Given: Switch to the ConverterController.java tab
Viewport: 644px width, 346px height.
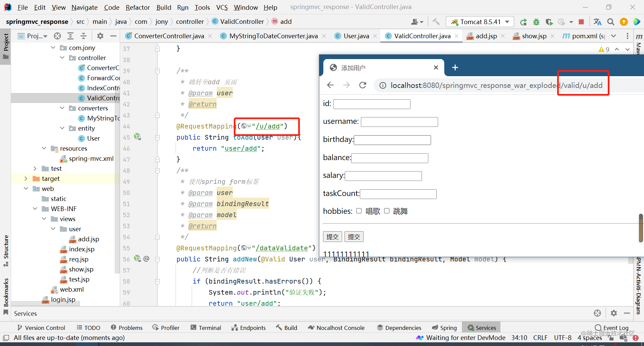Looking at the screenshot, I should (169, 36).
